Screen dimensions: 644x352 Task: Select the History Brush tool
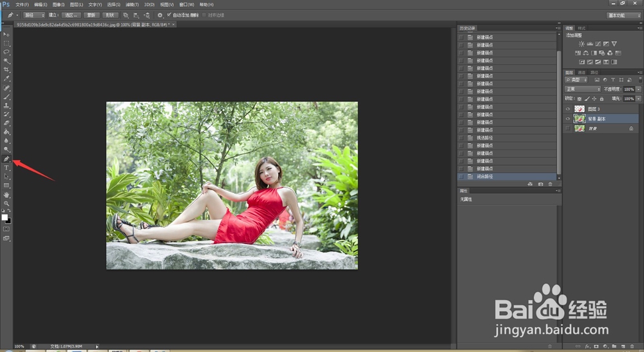click(x=6, y=114)
